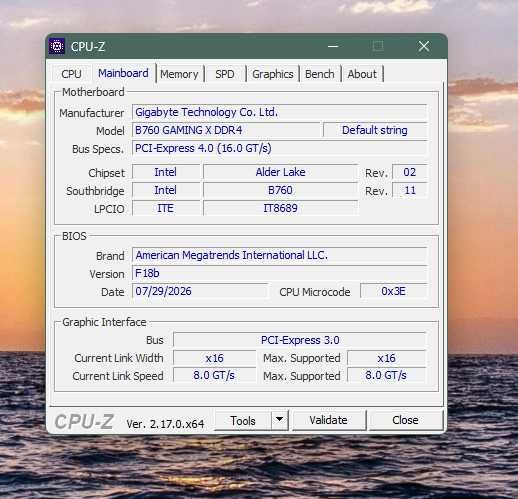Click the Validate button
Viewport: 518px width, 499px height.
click(328, 420)
